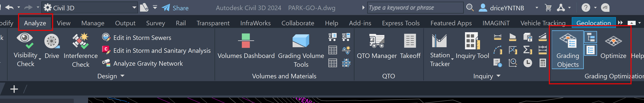Open the Featured Apps tab
Viewport: 644px width, 103px height.
(x=451, y=23)
